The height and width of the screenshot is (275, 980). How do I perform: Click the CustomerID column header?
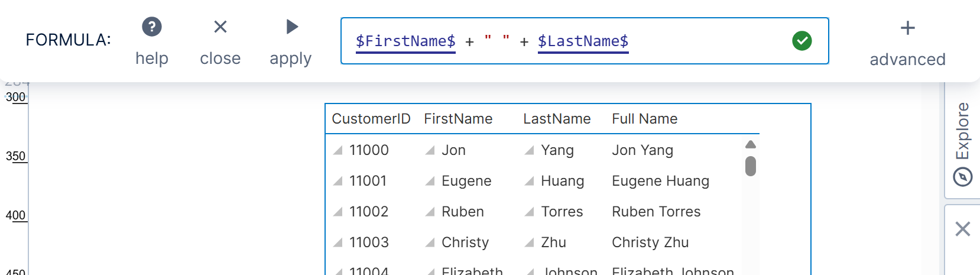371,119
